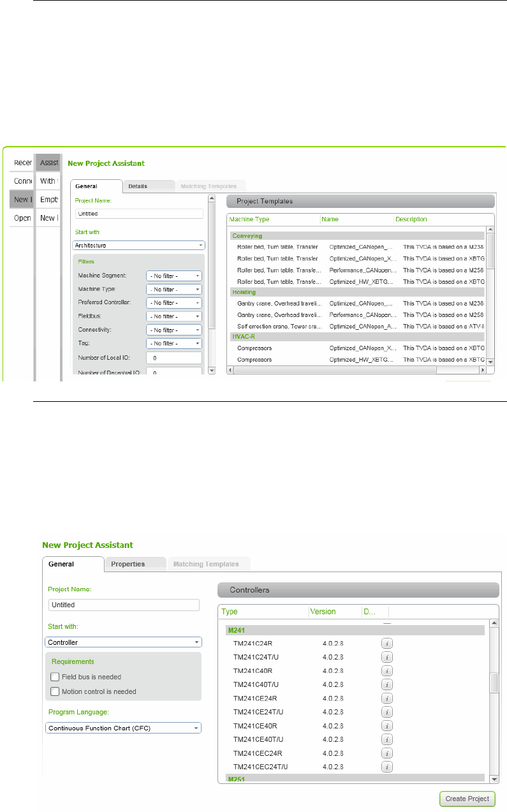Select TM241CEC24T/U in controllers list

click(x=353, y=767)
